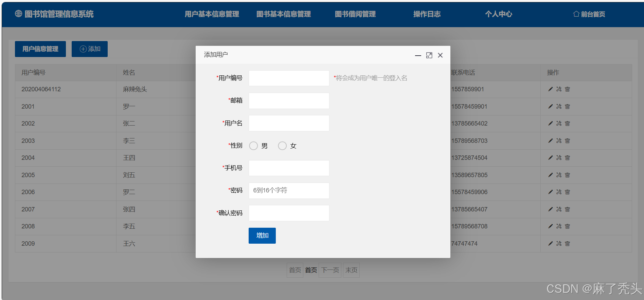Screen dimensions: 644x300
Task: Click the pencil icon in row 2004
Action: pos(550,158)
